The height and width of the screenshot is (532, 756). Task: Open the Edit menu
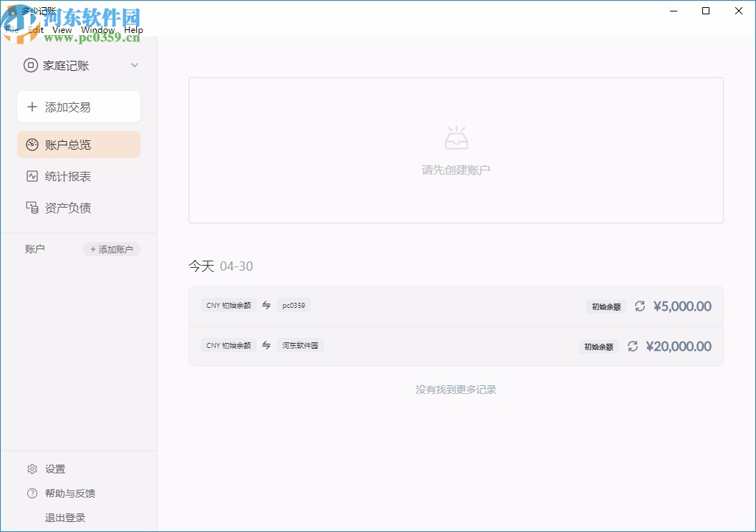coord(34,29)
